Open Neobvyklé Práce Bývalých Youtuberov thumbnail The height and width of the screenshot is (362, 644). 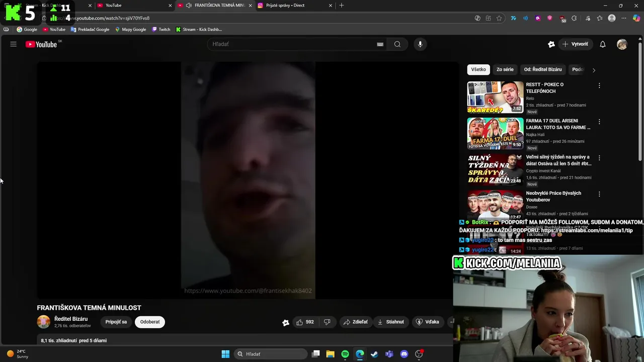[x=495, y=205]
